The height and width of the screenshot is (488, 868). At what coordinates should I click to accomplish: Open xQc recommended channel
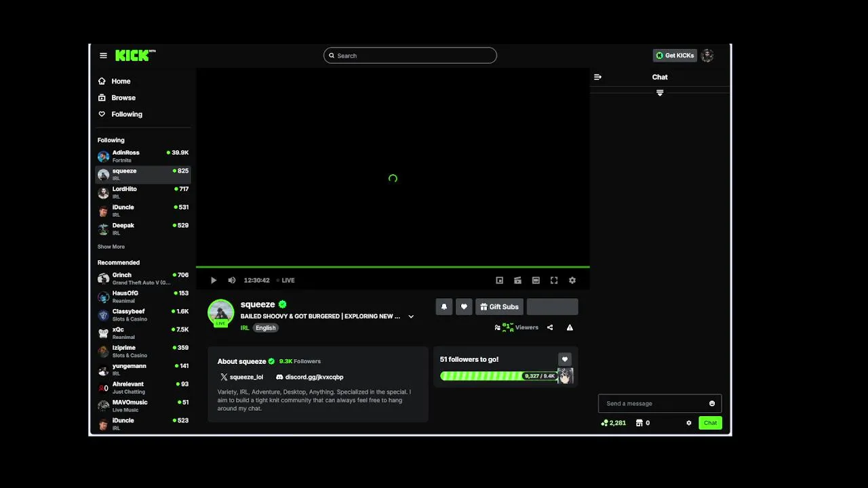(143, 333)
